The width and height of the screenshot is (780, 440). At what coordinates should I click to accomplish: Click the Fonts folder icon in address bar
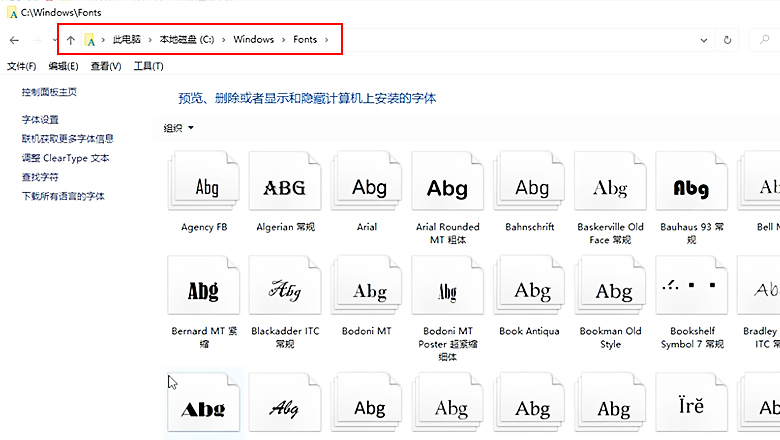coord(90,40)
